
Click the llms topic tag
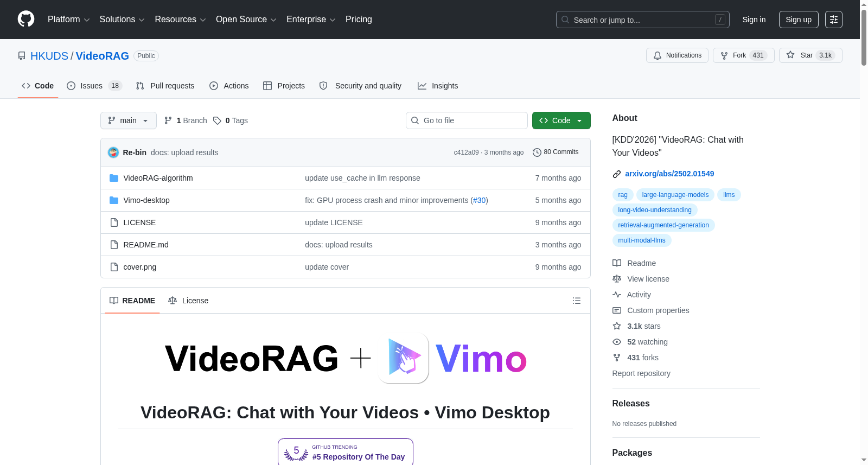point(729,195)
